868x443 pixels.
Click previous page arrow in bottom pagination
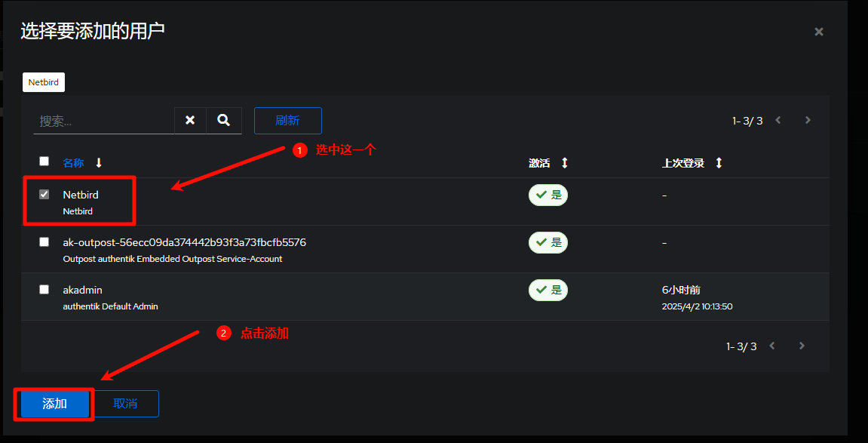(x=772, y=346)
